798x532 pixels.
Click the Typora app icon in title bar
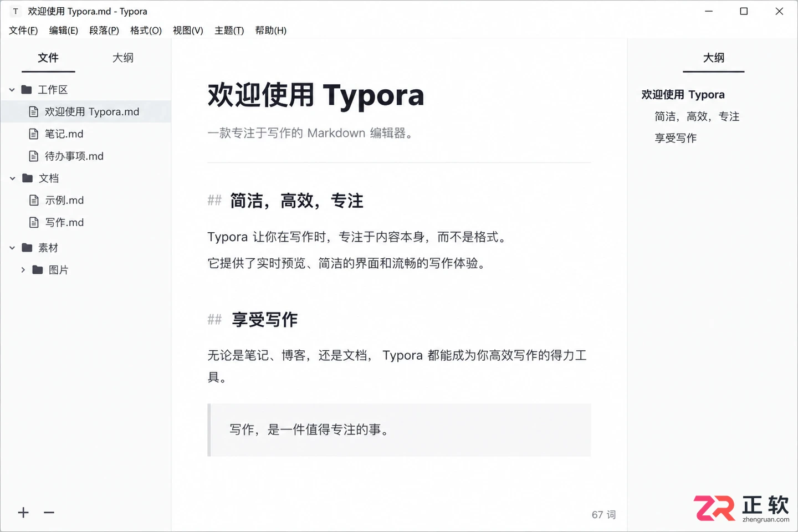tap(16, 11)
